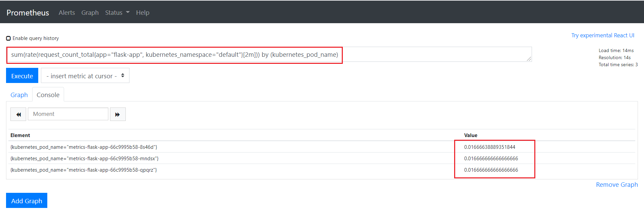
Task: Click the Remove Graph link
Action: pyautogui.click(x=616, y=185)
